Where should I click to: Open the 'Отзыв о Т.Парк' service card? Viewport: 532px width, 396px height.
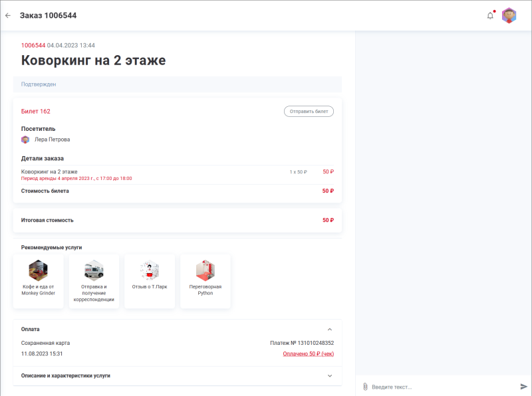150,280
